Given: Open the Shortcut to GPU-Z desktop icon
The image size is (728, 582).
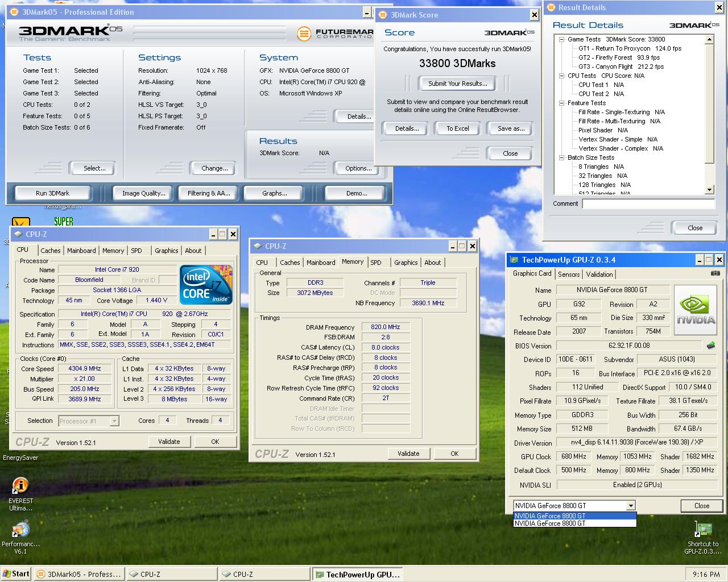Looking at the screenshot, I should [x=703, y=538].
